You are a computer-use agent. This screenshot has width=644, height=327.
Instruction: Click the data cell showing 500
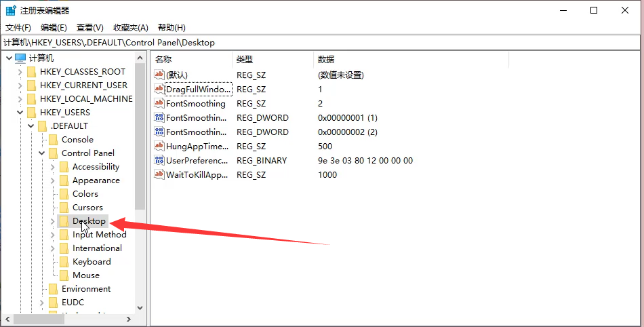325,147
